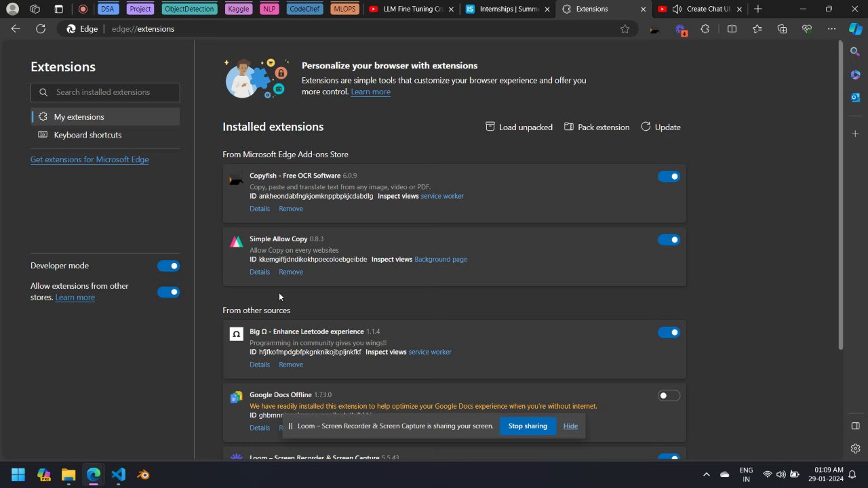Image resolution: width=868 pixels, height=488 pixels.
Task: Click Get extensions for Microsoft Edge link
Action: pyautogui.click(x=90, y=159)
